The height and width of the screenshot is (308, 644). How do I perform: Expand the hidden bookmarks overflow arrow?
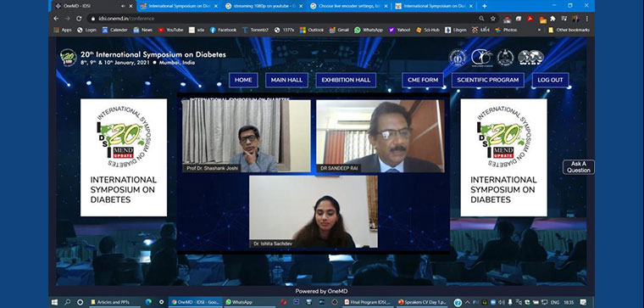pyautogui.click(x=539, y=30)
